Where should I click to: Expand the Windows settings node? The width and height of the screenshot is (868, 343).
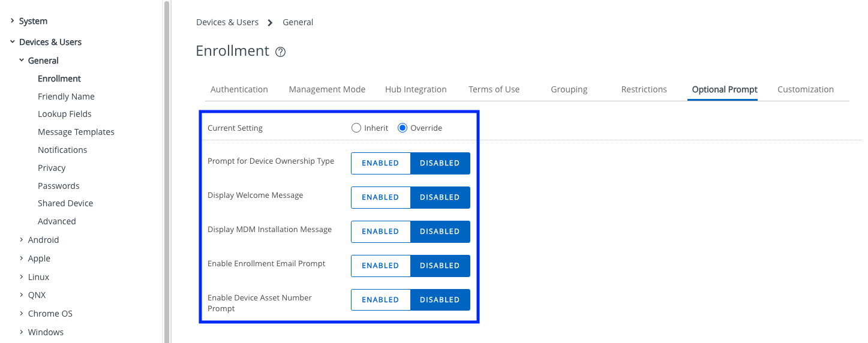22,332
